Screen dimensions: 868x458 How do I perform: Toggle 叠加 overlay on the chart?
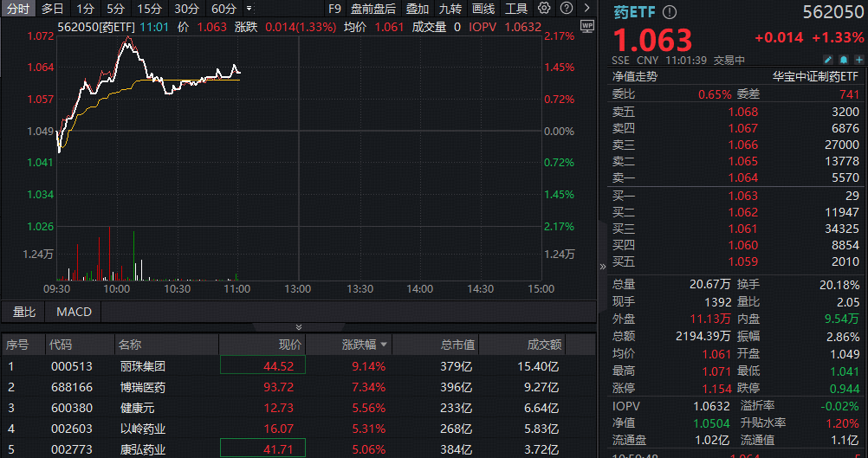pos(418,9)
